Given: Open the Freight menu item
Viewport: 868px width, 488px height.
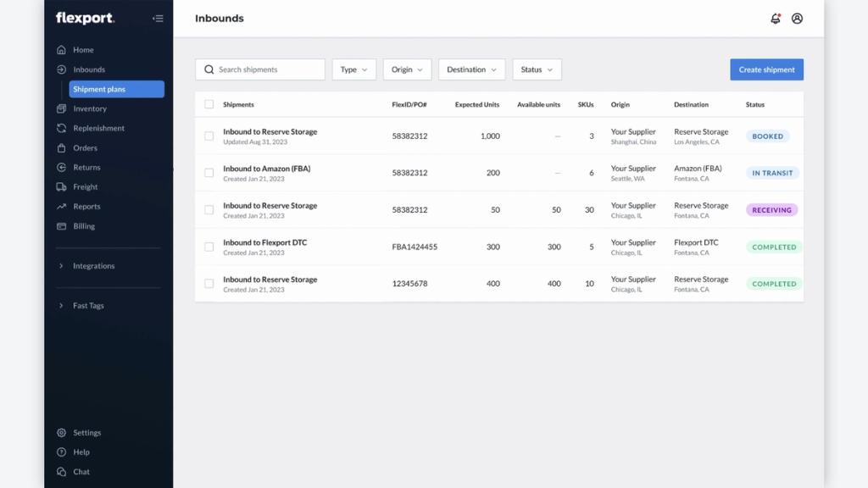Looking at the screenshot, I should click(86, 187).
